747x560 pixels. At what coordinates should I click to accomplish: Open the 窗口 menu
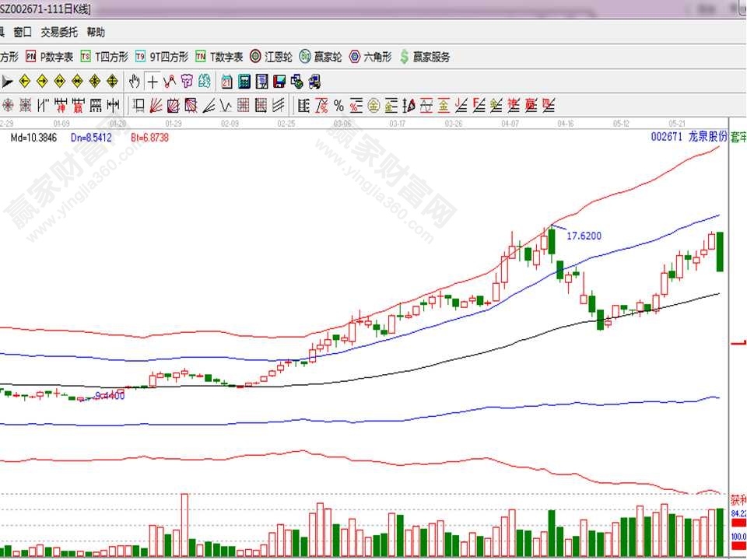point(23,32)
